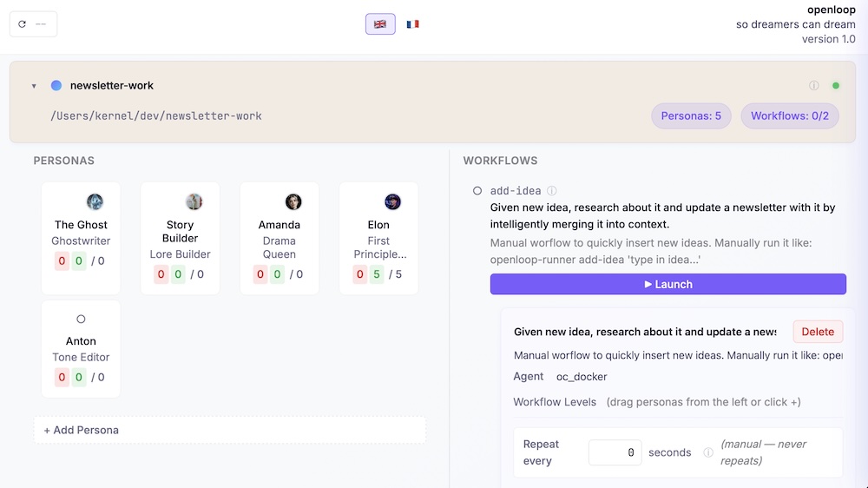Click The Ghost persona avatar
The width and height of the screenshot is (868, 488).
click(x=95, y=201)
